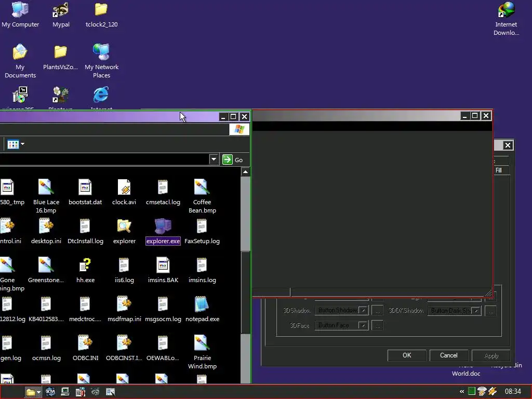Launch Internet Download Manager desktop shortcut
The width and height of the screenshot is (532, 399).
tap(506, 19)
